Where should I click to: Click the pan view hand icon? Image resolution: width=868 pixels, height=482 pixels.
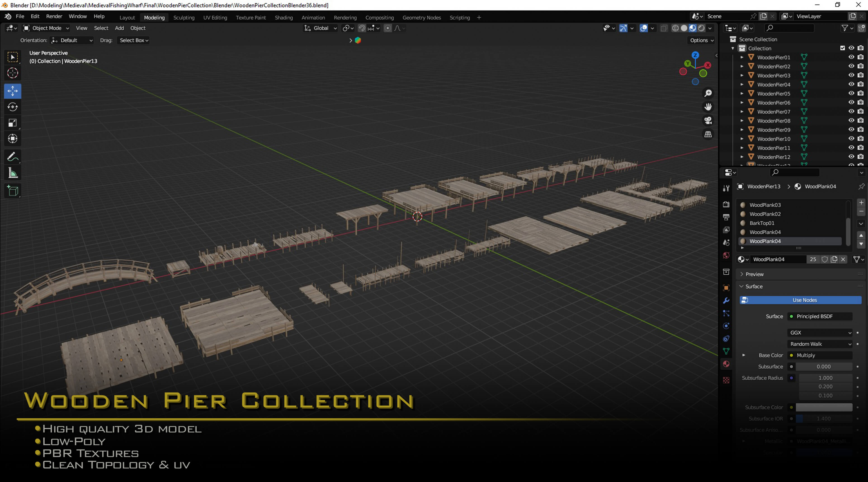tap(708, 107)
